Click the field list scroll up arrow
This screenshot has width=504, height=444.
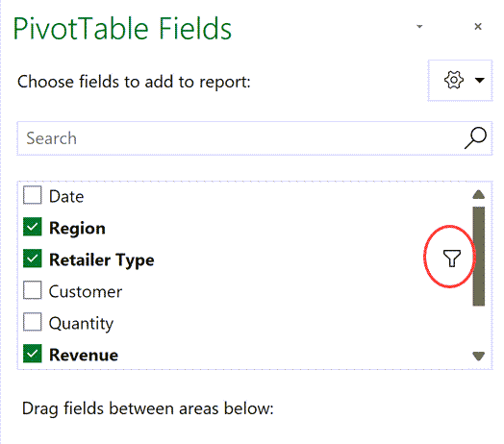tap(479, 194)
